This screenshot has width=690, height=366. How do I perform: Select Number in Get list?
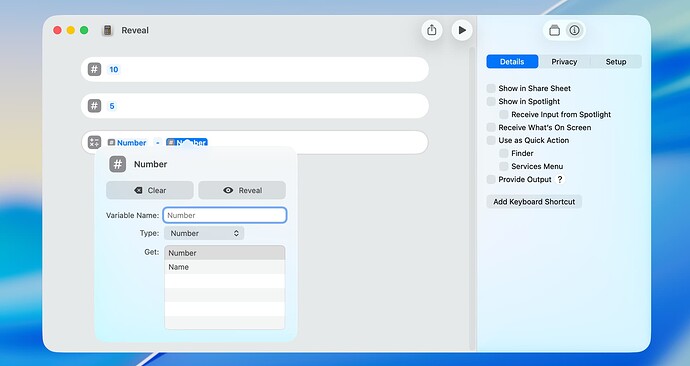224,253
